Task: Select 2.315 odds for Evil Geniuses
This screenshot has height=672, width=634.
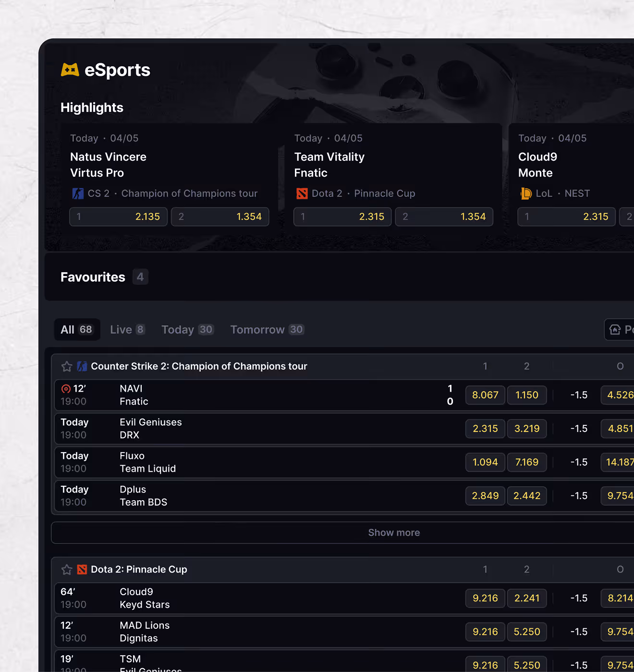Action: (485, 429)
